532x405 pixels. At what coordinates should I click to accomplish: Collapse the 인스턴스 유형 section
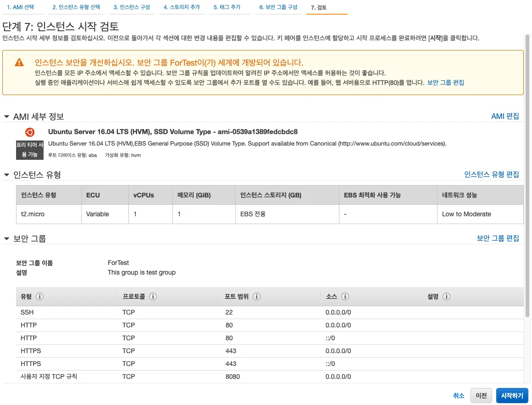(6, 174)
